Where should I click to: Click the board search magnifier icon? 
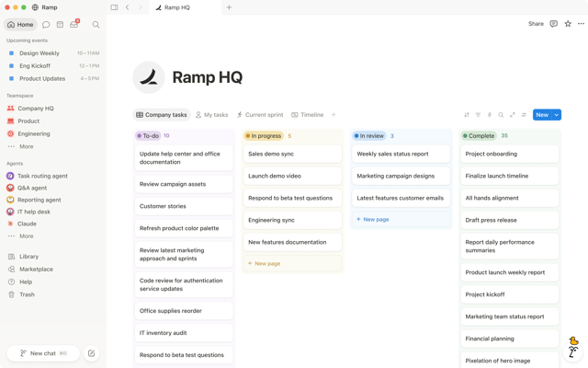[x=501, y=115]
